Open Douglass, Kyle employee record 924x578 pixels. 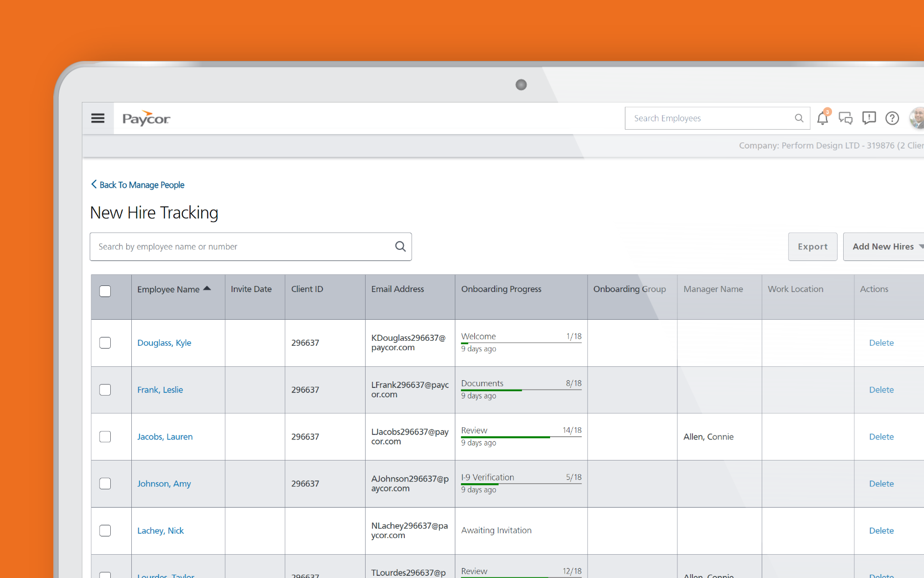[164, 343]
